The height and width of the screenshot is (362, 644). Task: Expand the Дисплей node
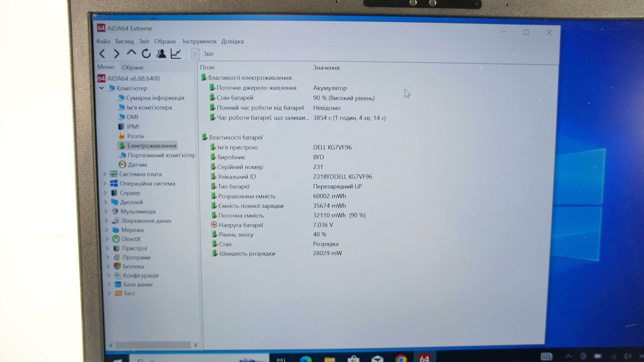coord(106,202)
